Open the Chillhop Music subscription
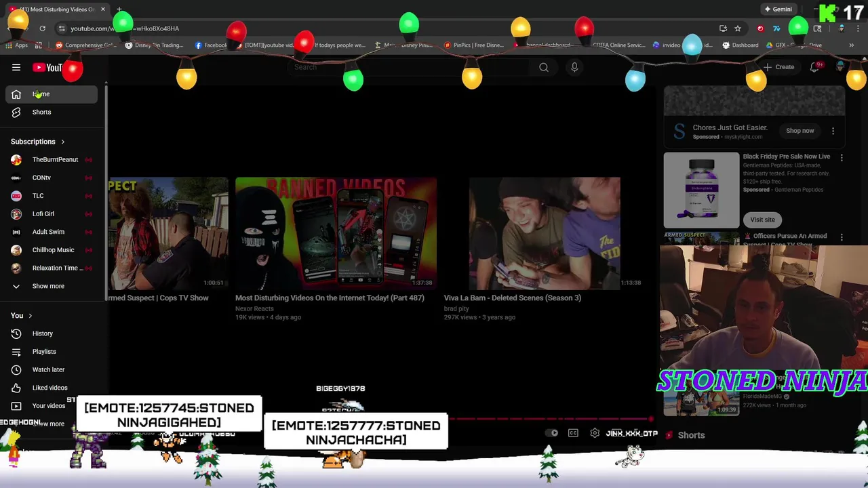Screen dimensions: 868x488 pyautogui.click(x=52, y=250)
